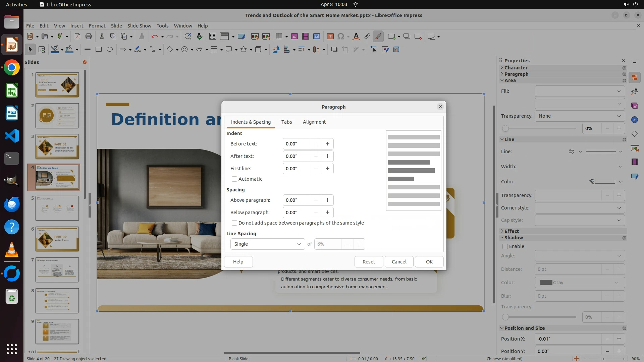This screenshot has height=362, width=644.
Task: Click the Reset button
Action: tap(369, 262)
